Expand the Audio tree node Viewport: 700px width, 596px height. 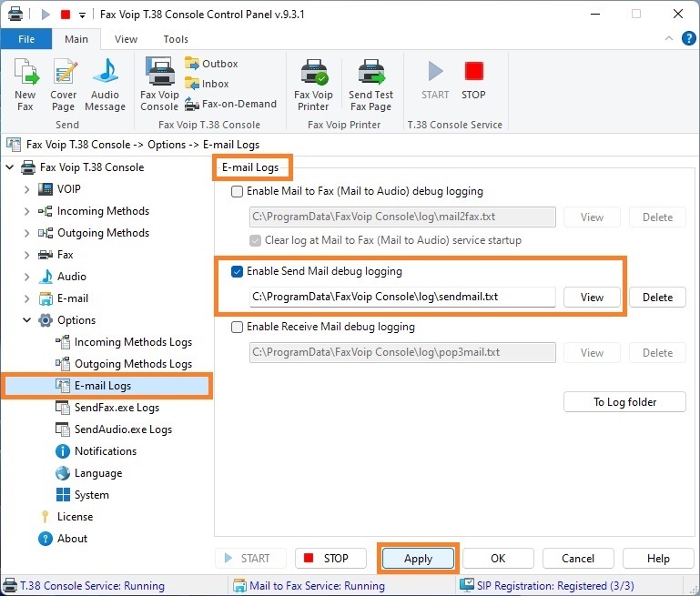click(26, 277)
